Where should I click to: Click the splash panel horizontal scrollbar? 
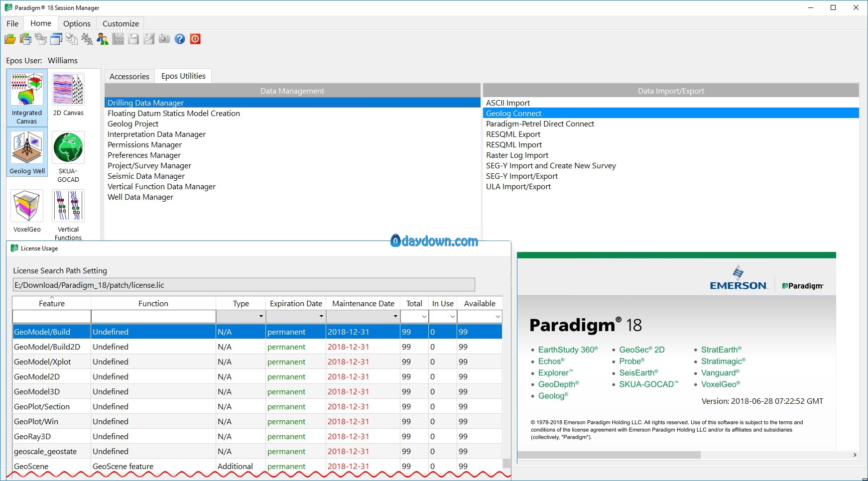coord(609,455)
